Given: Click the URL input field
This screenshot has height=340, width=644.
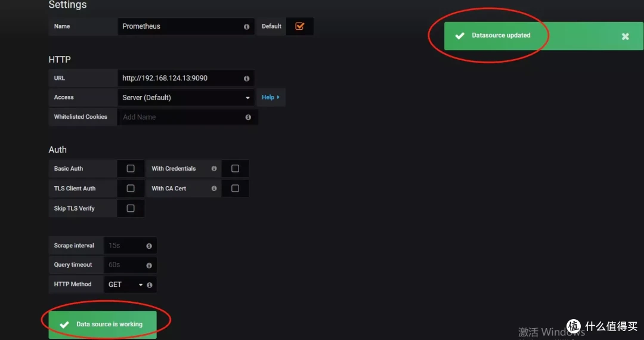Looking at the screenshot, I should point(179,78).
